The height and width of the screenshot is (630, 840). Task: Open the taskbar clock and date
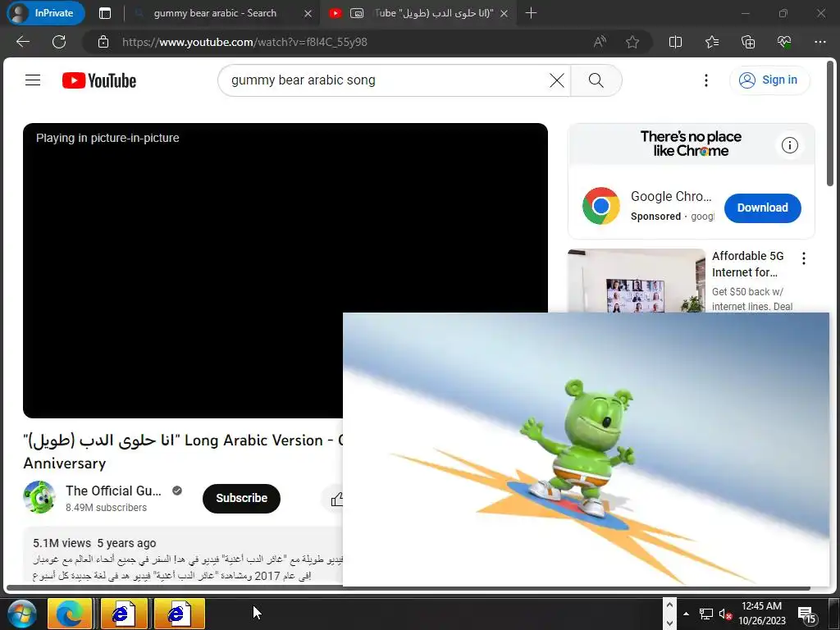761,614
